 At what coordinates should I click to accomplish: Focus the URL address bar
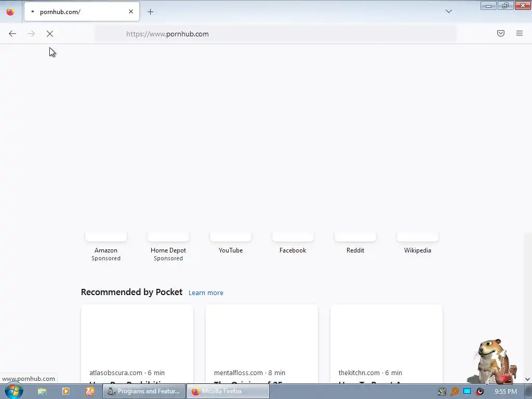[275, 34]
